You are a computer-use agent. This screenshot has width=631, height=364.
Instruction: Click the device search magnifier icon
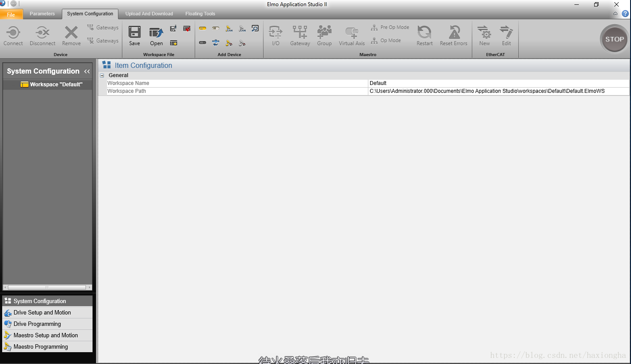point(255,28)
